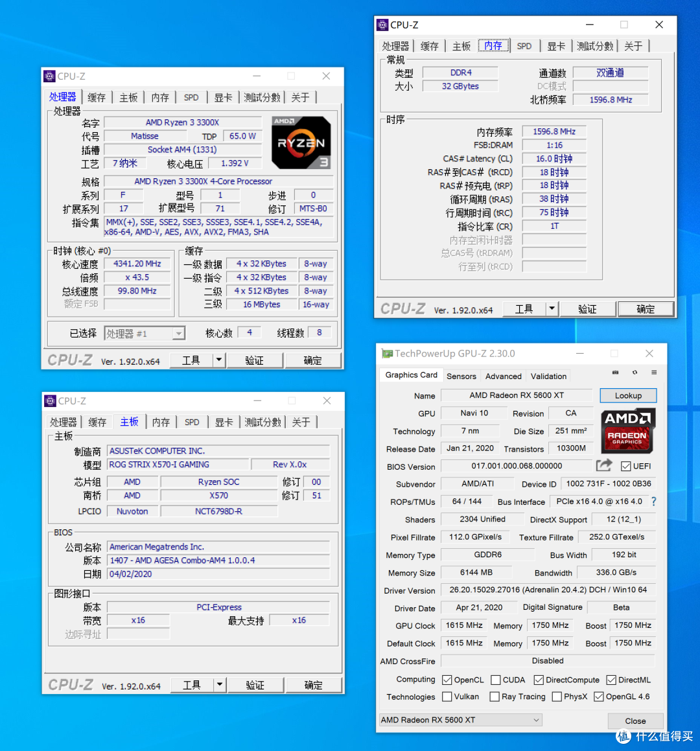Click the mainboard CPU-Z window app icon
This screenshot has width=700, height=751.
tap(50, 401)
